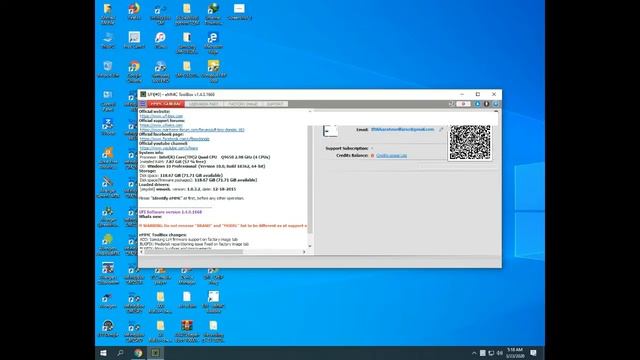The width and height of the screenshot is (640, 360).
Task: Click the 'ADD: Samsung LSI firmware support' line
Action: point(189,240)
